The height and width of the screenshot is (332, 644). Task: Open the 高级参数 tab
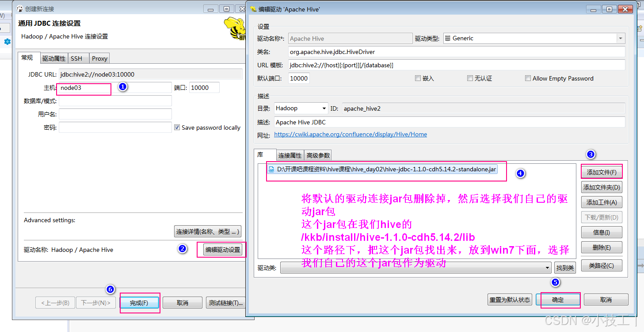[x=318, y=155]
